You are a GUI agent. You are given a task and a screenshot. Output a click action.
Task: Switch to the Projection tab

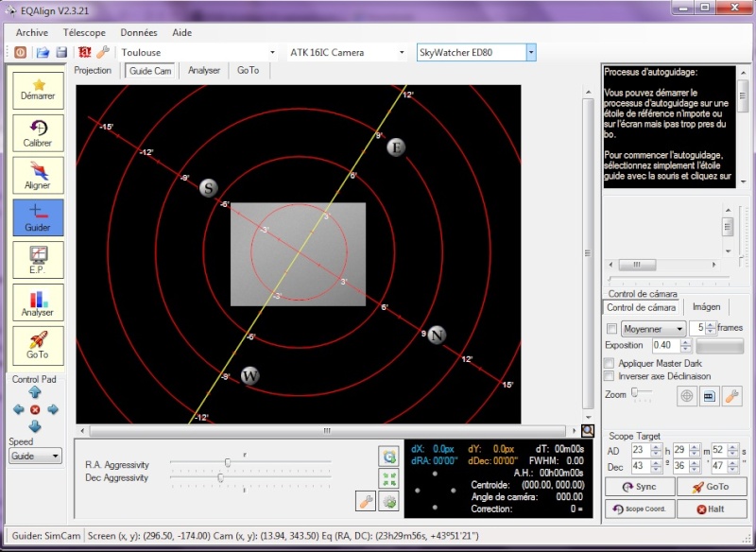click(93, 70)
